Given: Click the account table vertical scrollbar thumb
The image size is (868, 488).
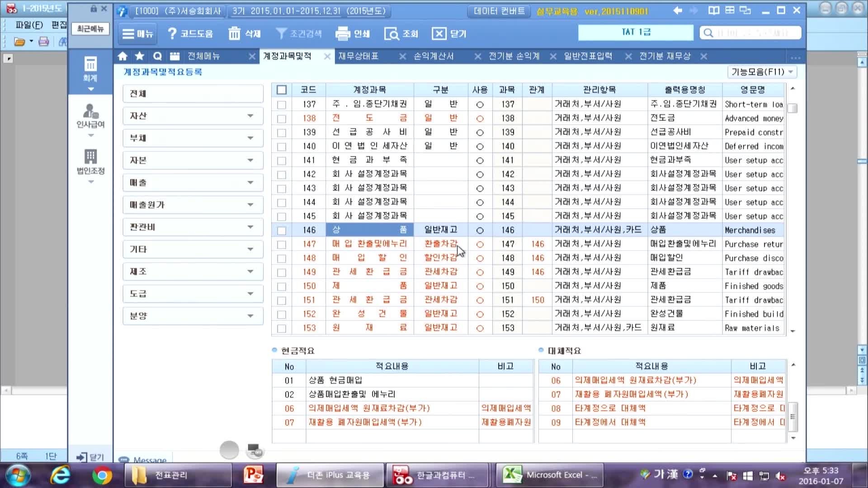Looking at the screenshot, I should coord(792,108).
